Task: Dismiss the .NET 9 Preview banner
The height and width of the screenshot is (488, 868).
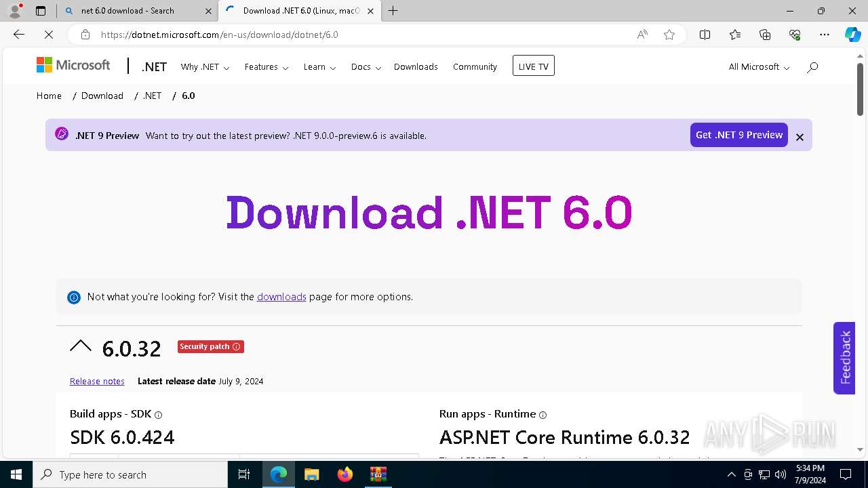Action: 800,137
